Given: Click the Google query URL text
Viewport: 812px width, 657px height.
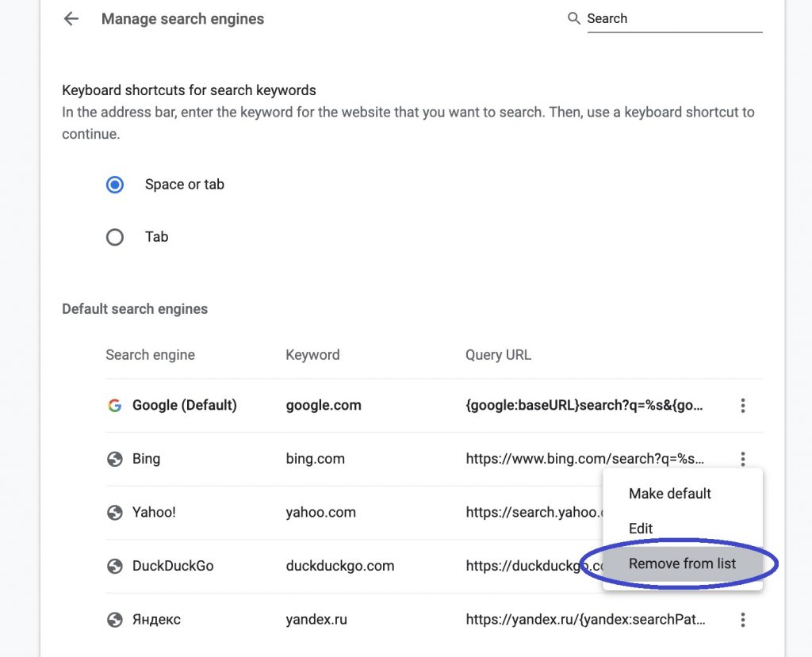Looking at the screenshot, I should [584, 406].
